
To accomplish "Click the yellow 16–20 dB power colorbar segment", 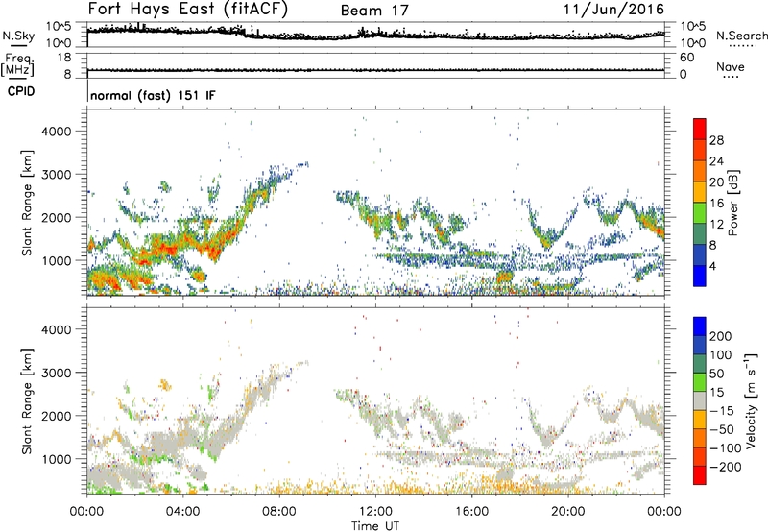I will coord(700,192).
